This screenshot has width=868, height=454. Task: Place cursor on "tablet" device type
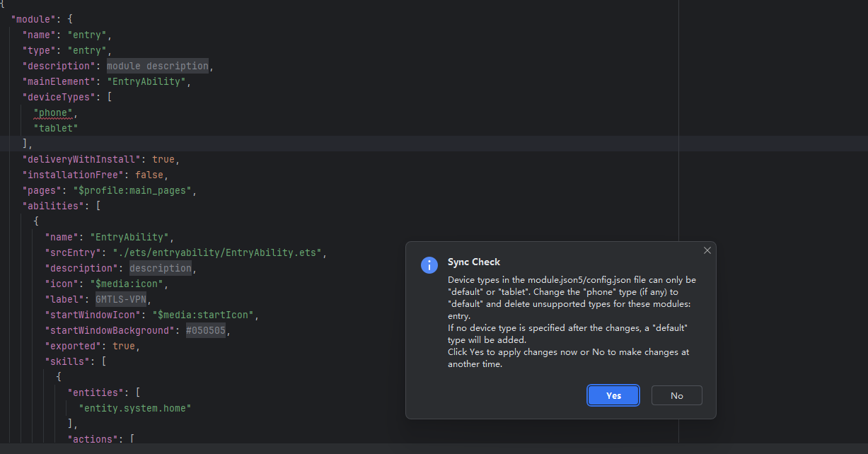point(55,128)
